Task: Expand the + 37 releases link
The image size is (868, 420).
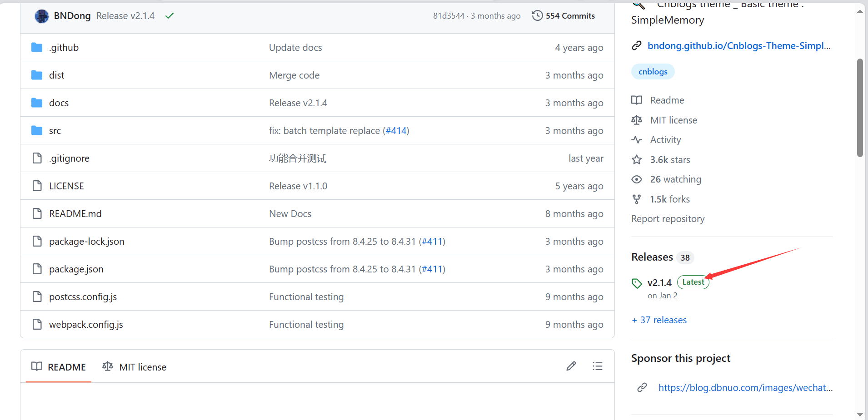Action: pyautogui.click(x=659, y=320)
